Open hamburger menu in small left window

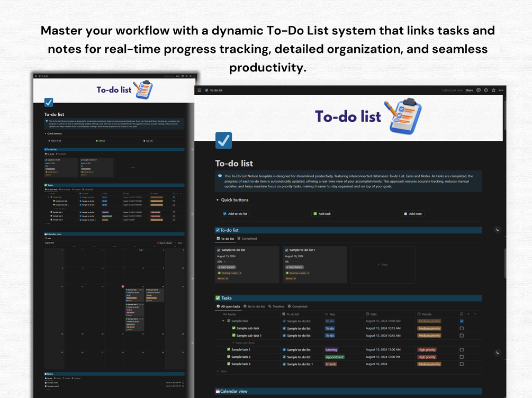tap(36, 76)
